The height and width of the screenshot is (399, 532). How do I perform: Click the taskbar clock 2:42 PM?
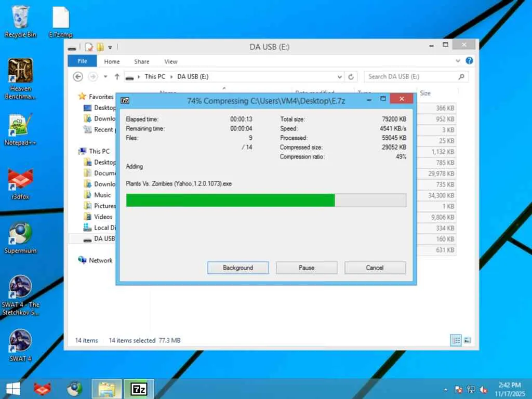point(510,385)
